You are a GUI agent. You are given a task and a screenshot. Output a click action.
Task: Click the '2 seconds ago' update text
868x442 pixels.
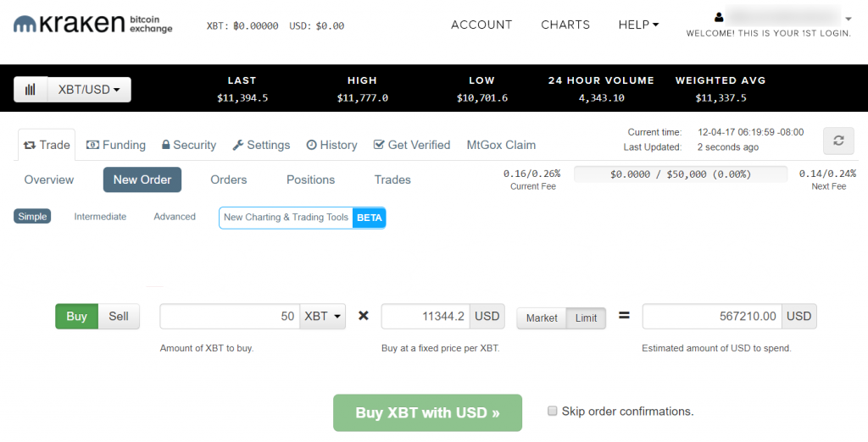tap(728, 147)
